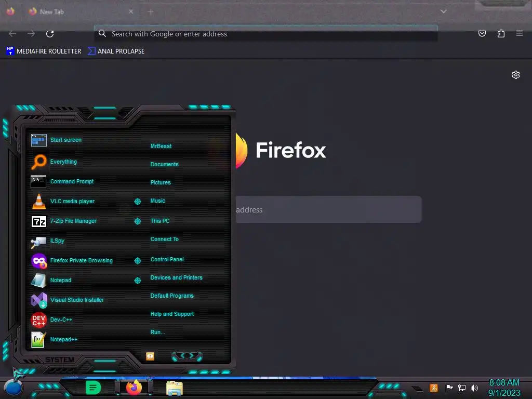This screenshot has height=399, width=532.
Task: Open Devices and Printers
Action: 177,277
